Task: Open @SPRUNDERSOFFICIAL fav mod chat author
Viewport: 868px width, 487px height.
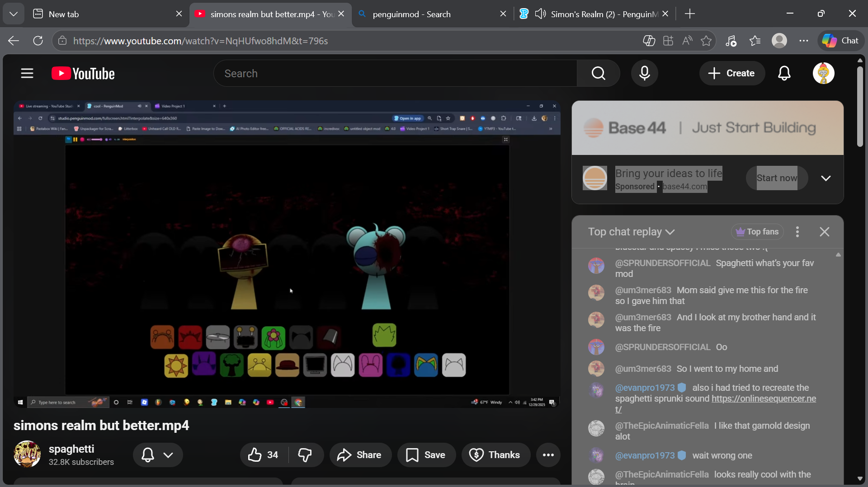Action: tap(663, 263)
